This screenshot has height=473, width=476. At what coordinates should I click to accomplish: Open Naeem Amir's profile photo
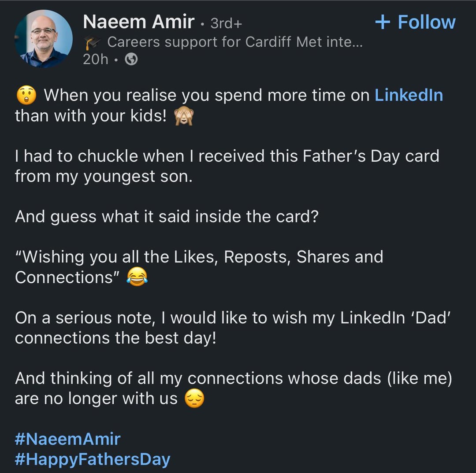[43, 39]
